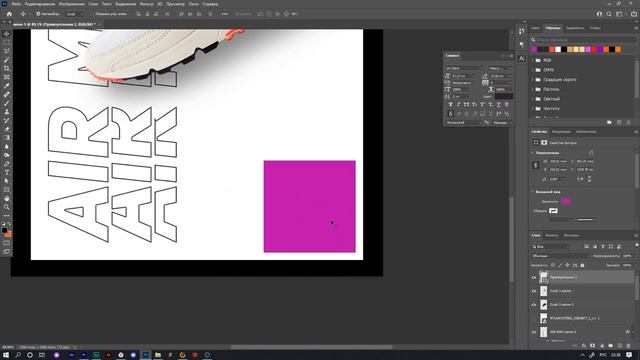Toggle underline in Character panel
The height and width of the screenshot is (360, 640).
499,105
